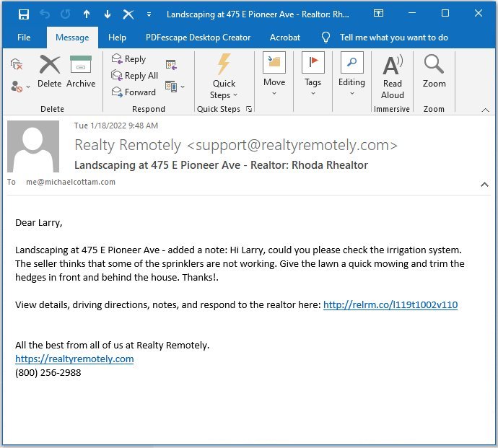Click the phone number (800) 256-2988
The image size is (498, 448).
[x=48, y=372]
